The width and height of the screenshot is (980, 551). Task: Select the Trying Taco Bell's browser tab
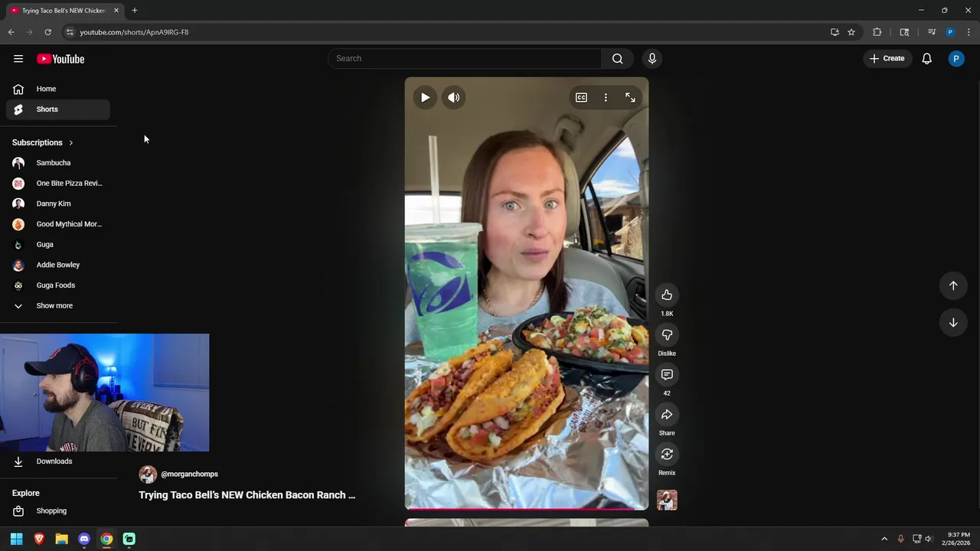pyautogui.click(x=64, y=11)
